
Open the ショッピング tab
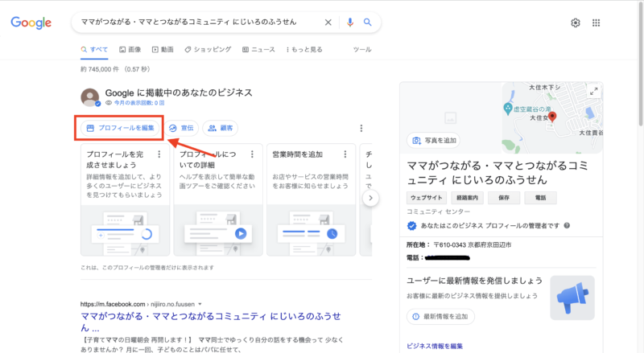click(x=208, y=49)
